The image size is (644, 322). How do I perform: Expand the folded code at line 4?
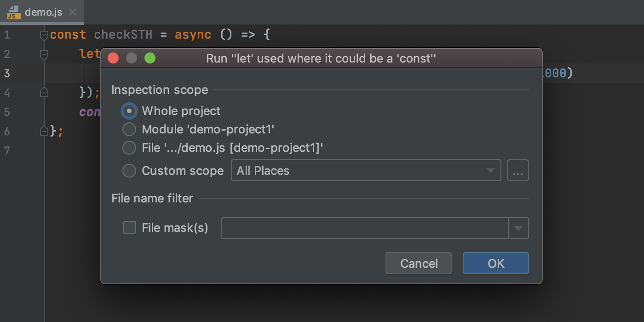pyautogui.click(x=44, y=92)
